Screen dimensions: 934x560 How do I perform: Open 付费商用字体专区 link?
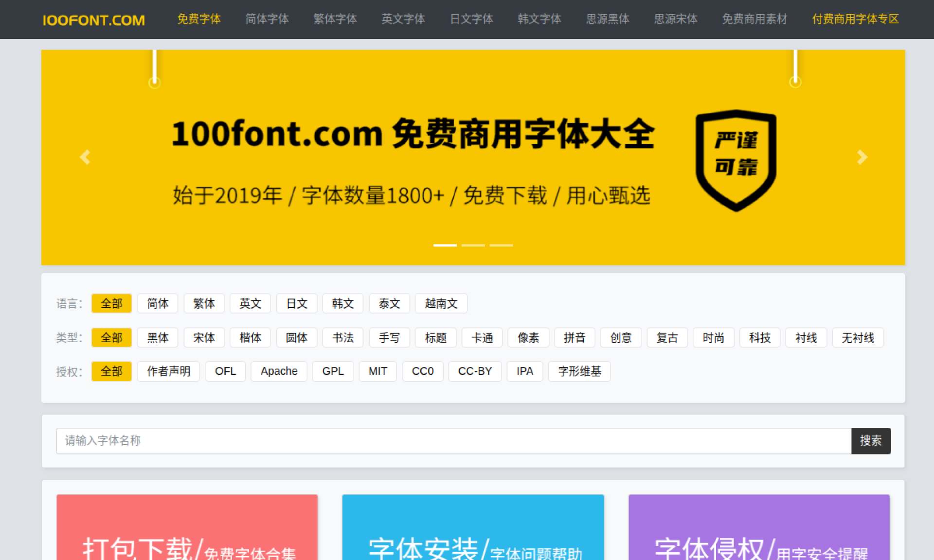tap(856, 19)
